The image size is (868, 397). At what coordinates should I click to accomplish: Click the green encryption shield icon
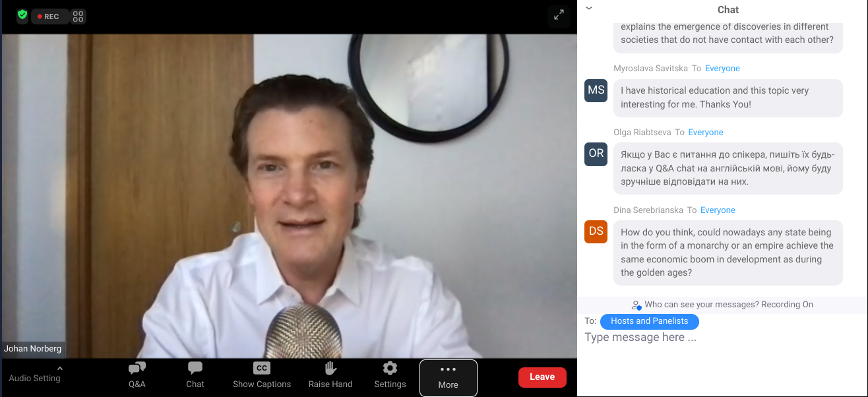[x=22, y=15]
